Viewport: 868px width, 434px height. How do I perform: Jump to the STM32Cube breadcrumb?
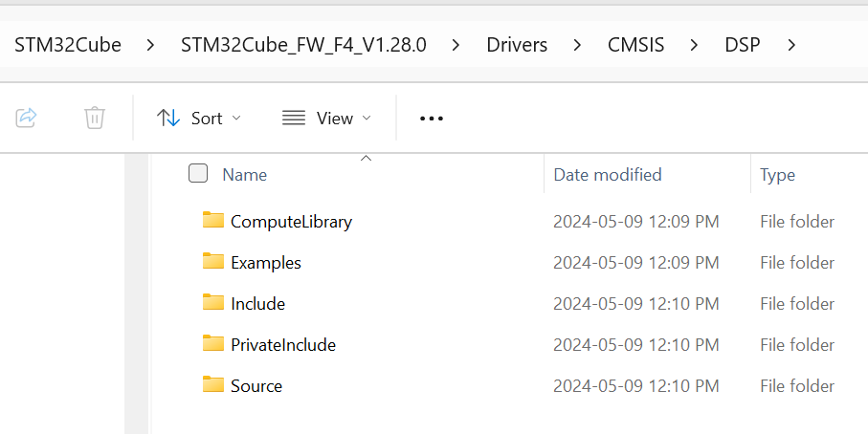pyautogui.click(x=68, y=45)
